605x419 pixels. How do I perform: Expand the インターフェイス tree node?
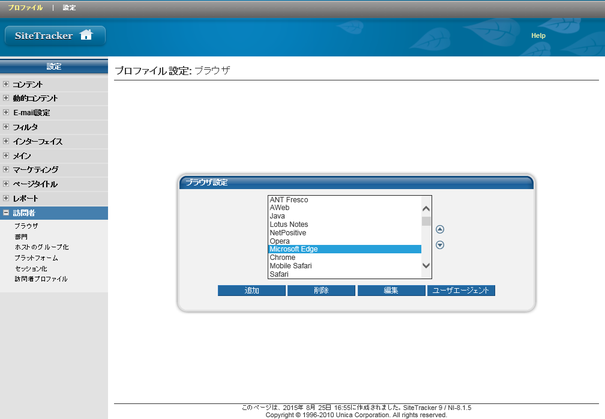click(x=6, y=141)
